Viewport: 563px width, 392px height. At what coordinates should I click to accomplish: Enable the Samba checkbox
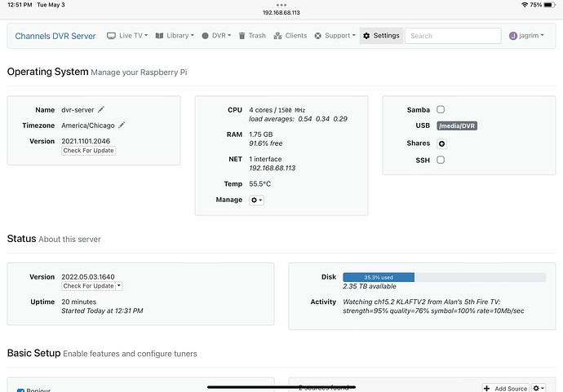[x=441, y=109]
